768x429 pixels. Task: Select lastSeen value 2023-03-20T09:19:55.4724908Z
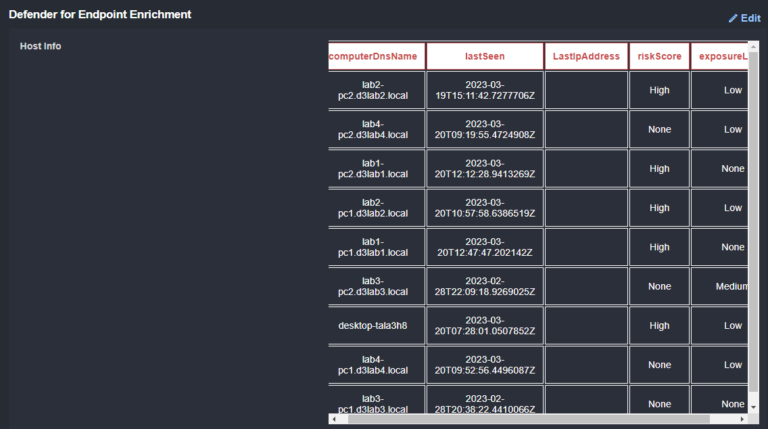point(485,129)
